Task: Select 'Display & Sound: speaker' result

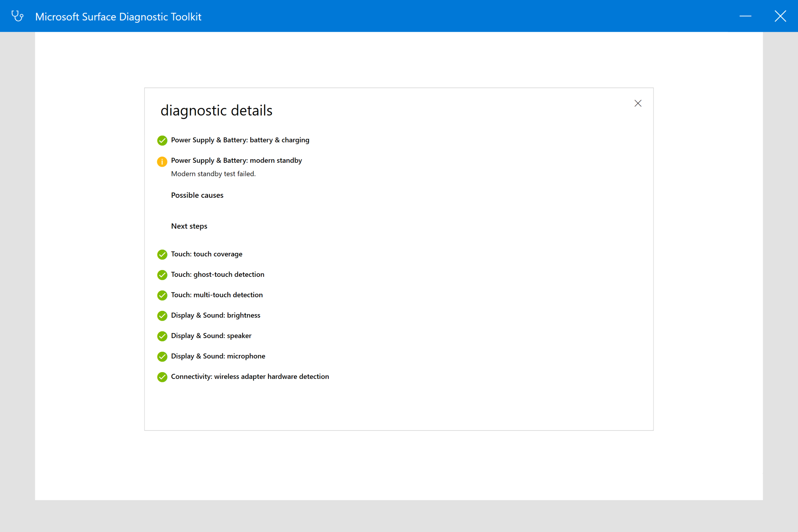Action: click(x=211, y=336)
